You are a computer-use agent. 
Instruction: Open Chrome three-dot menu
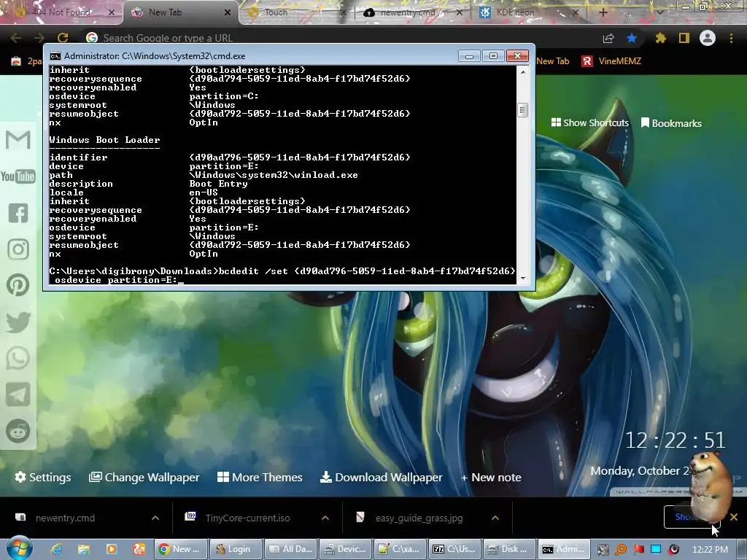(731, 38)
